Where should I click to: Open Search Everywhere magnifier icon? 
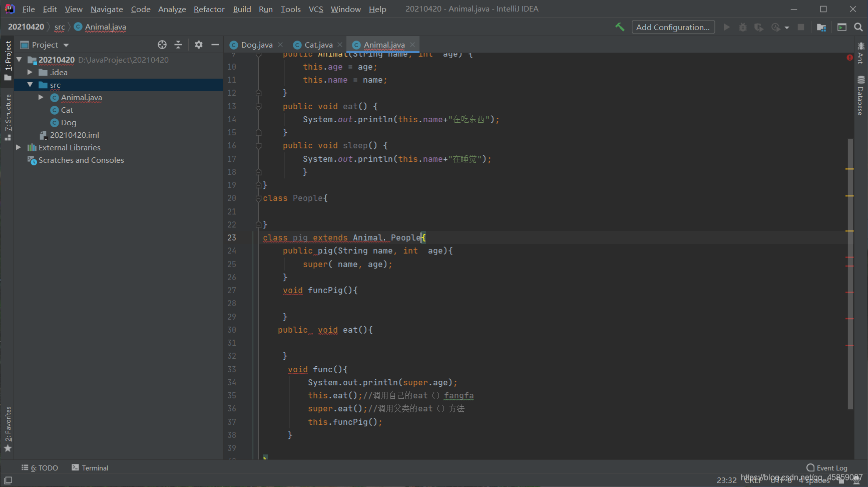click(858, 27)
